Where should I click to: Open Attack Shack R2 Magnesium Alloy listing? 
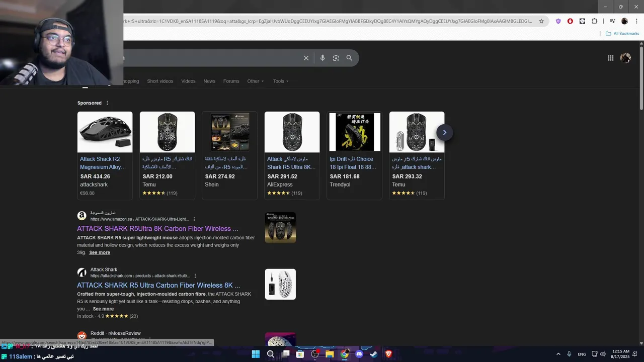pos(103,163)
